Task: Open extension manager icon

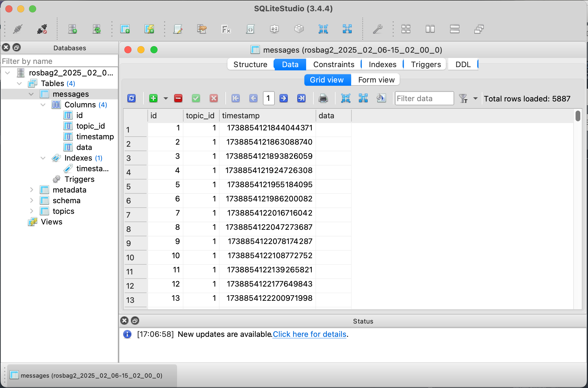Action: 299,29
